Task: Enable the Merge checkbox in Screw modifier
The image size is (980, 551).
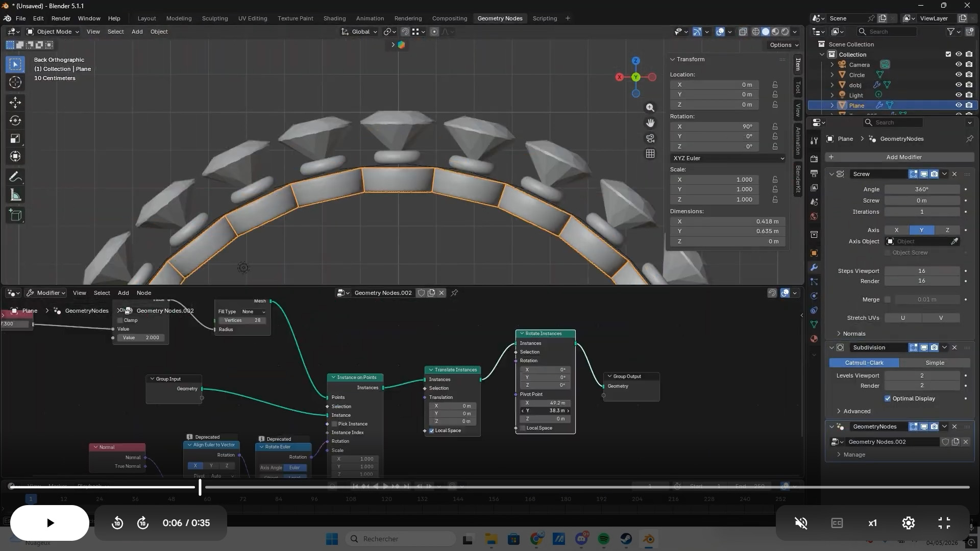Action: tap(888, 299)
